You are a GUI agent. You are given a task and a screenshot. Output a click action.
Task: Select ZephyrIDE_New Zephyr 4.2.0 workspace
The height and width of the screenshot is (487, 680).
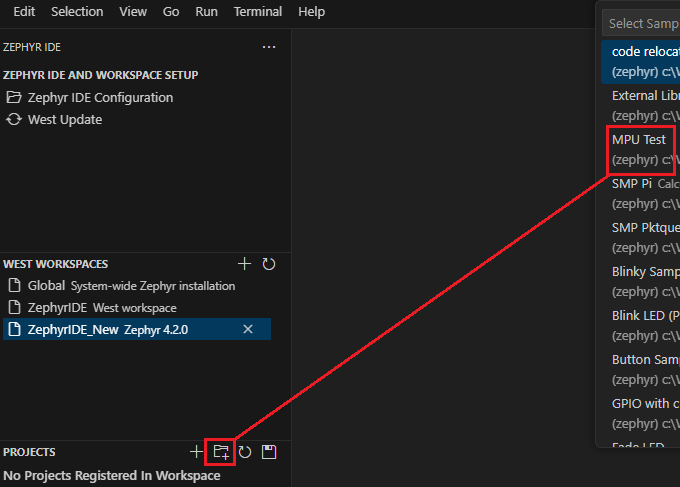click(x=137, y=329)
